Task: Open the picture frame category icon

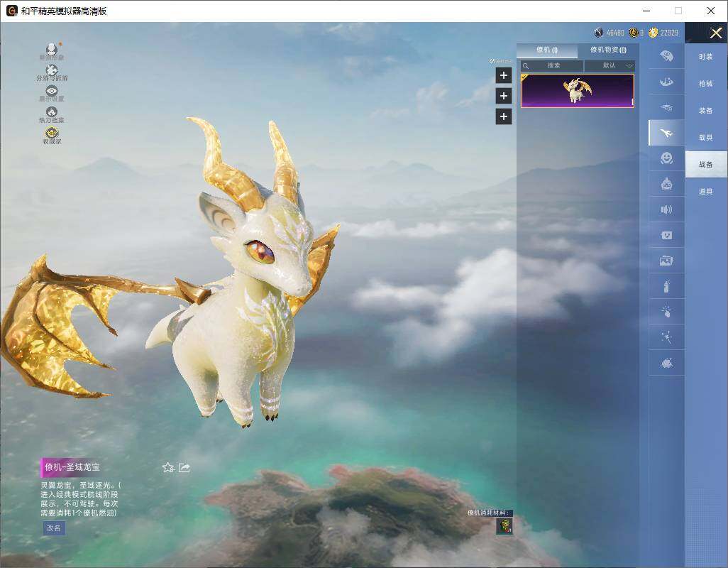Action: click(666, 261)
